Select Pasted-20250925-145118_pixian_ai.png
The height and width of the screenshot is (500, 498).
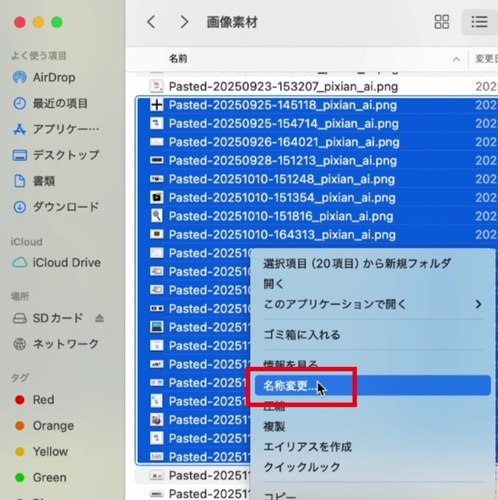[x=283, y=105]
